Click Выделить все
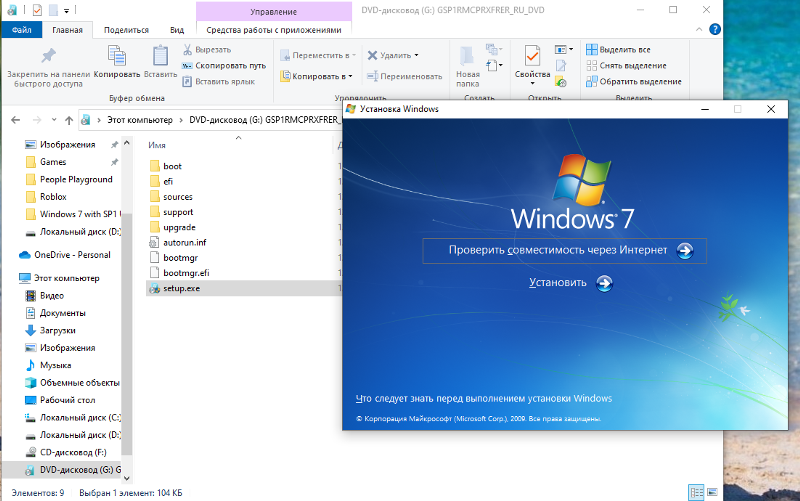Image resolution: width=800 pixels, height=501 pixels. 618,49
